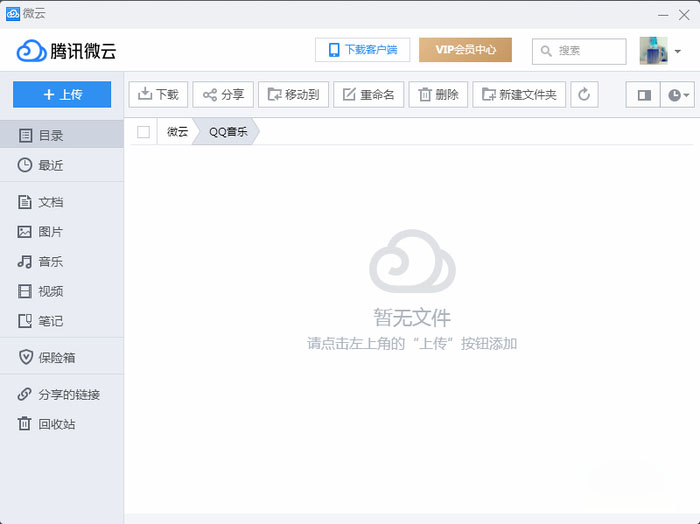Viewport: 700px width, 524px height.
Task: Open the 保险箱 safe box
Action: pyautogui.click(x=62, y=358)
